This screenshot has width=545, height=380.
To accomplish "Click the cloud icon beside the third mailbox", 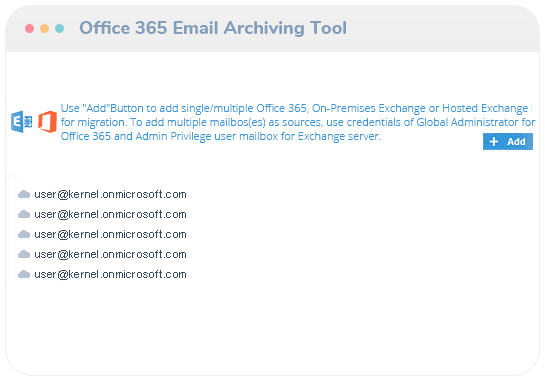I will pos(24,234).
